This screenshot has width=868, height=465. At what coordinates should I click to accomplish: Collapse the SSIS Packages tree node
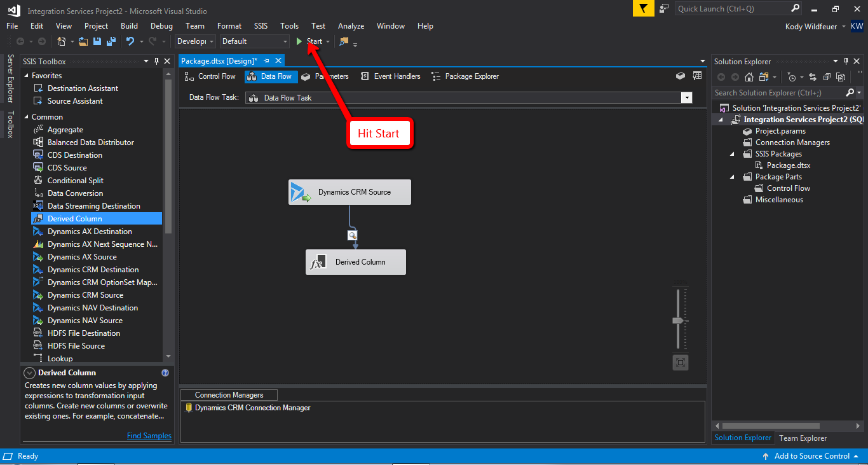pyautogui.click(x=732, y=154)
